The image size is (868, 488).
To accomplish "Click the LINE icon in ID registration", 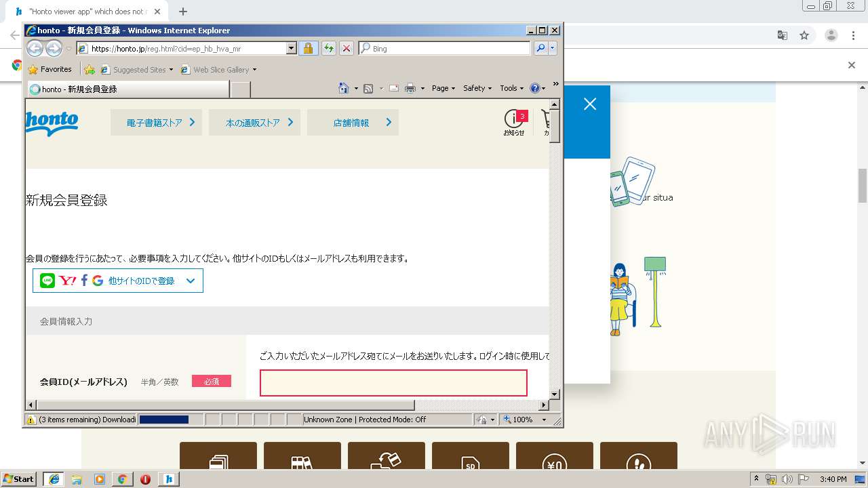I will point(47,281).
